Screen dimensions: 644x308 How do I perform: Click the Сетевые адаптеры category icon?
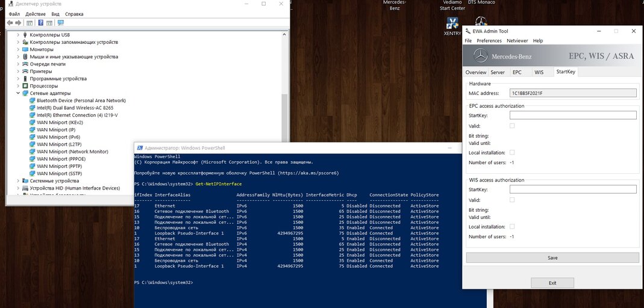click(25, 93)
